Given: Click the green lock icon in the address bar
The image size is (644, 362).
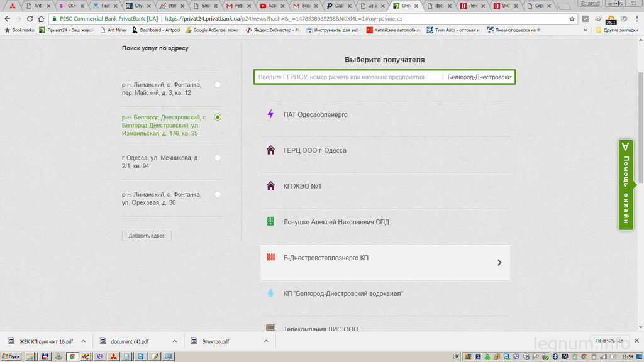Looking at the screenshot, I should 54,19.
